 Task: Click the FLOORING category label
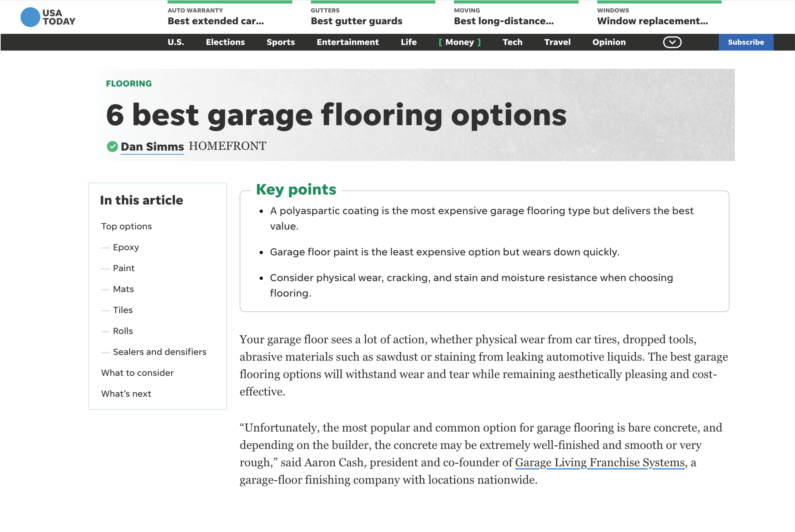tap(129, 83)
